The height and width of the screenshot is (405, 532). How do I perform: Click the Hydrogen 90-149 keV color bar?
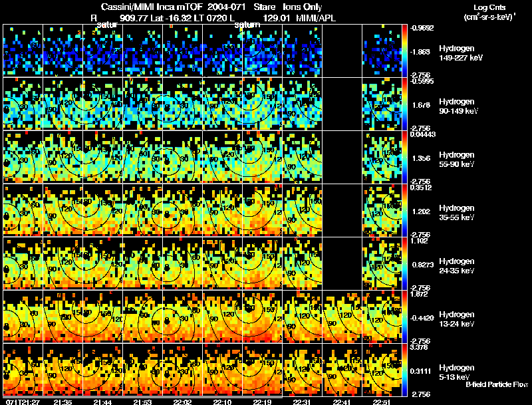404,104
